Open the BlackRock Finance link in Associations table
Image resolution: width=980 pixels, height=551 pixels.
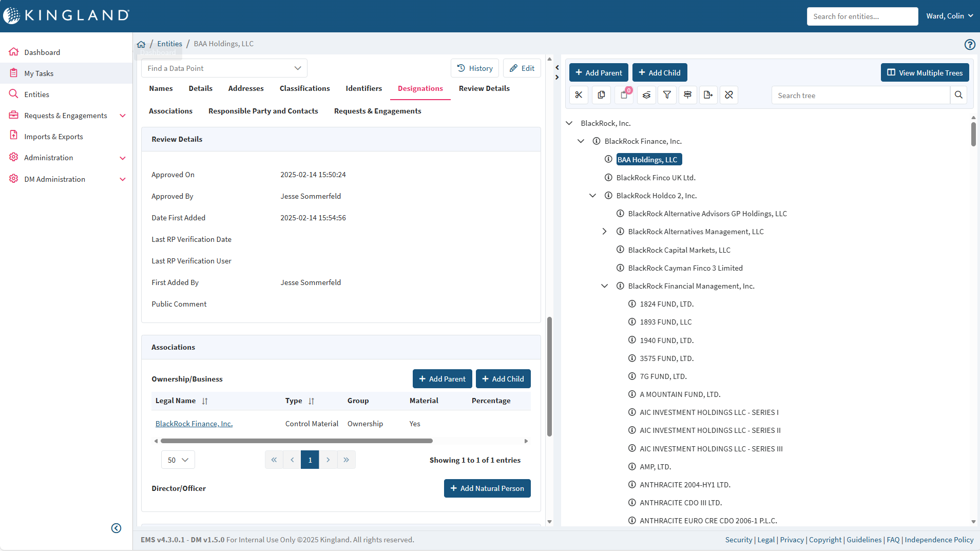[194, 423]
